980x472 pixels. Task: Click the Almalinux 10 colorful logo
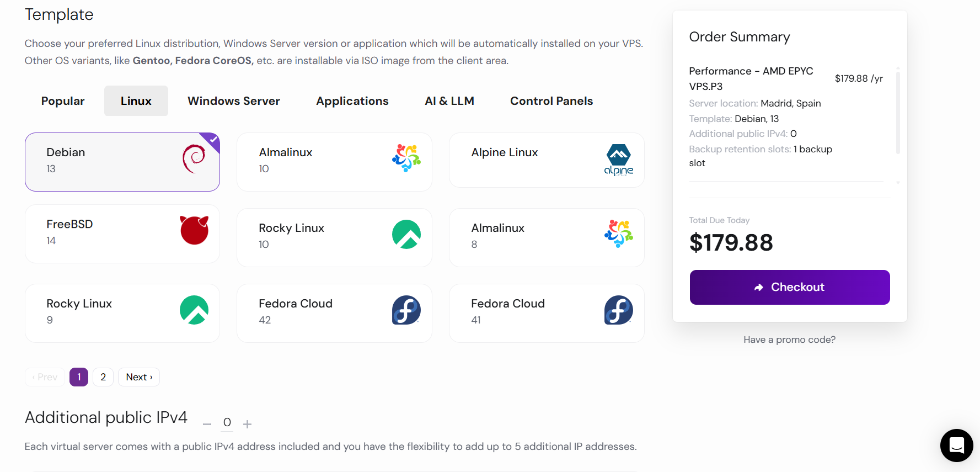(406, 158)
